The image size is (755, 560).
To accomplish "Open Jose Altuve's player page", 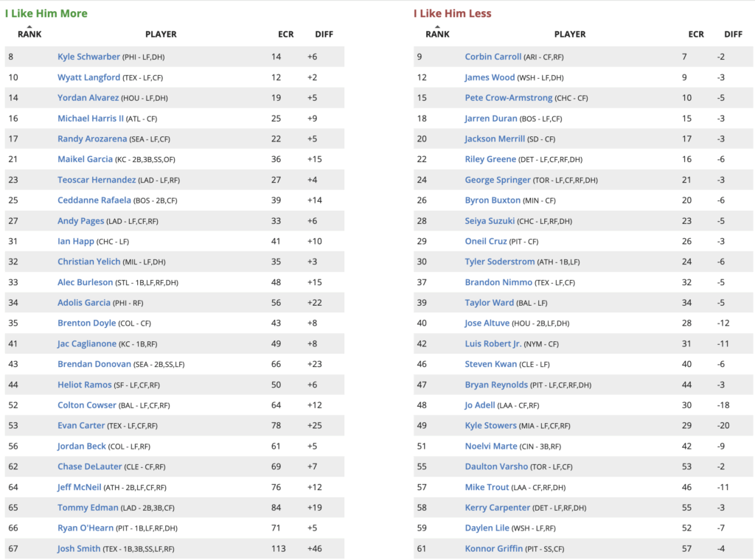I will pos(487,323).
